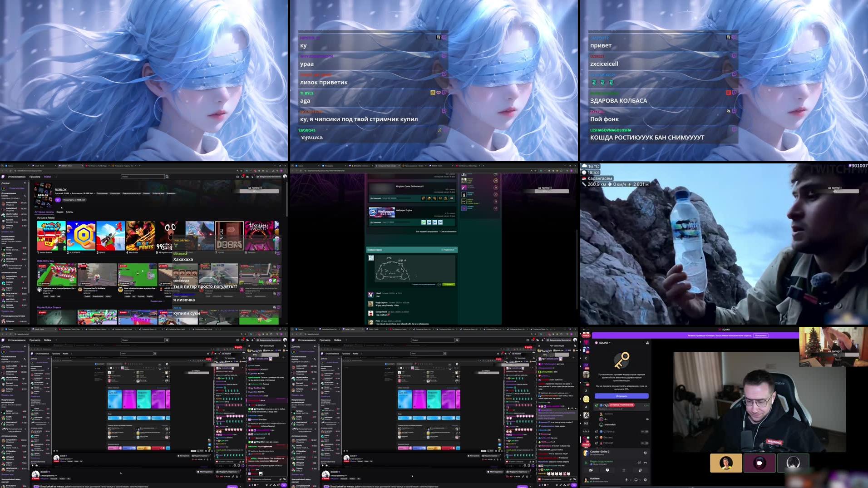Click the search magnifier icon on Twitch
The image size is (868, 488).
167,177
